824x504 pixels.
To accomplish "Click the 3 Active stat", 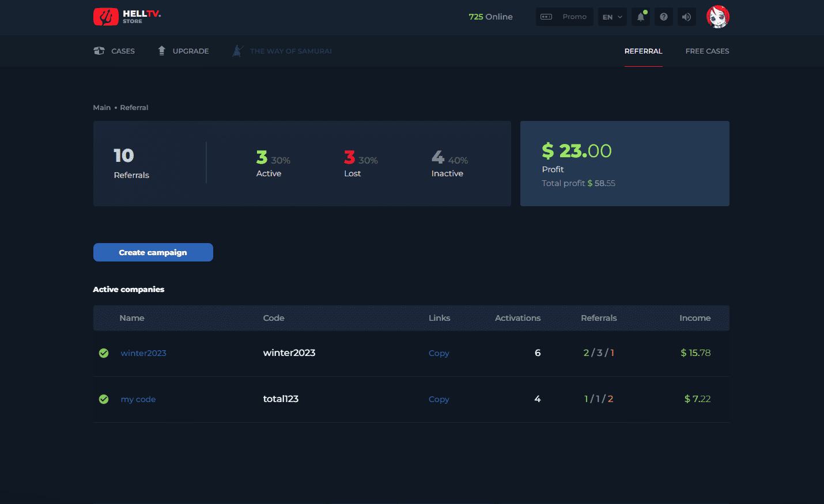I will (273, 164).
